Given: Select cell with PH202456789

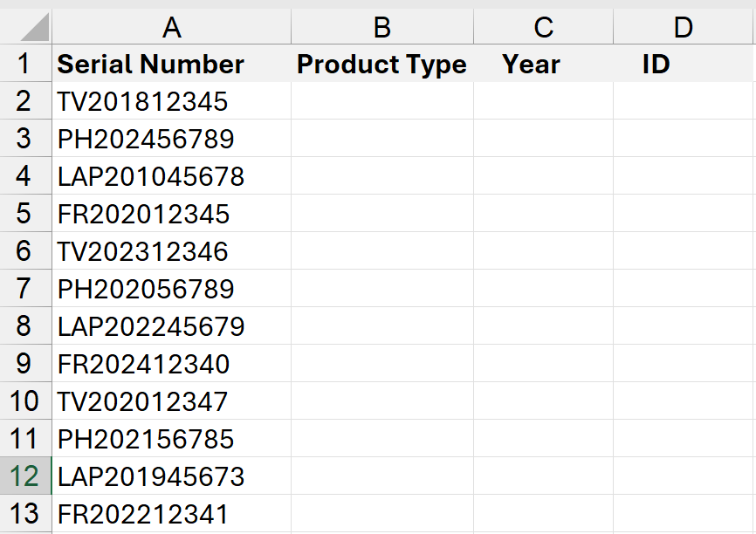Looking at the screenshot, I should tap(146, 140).
